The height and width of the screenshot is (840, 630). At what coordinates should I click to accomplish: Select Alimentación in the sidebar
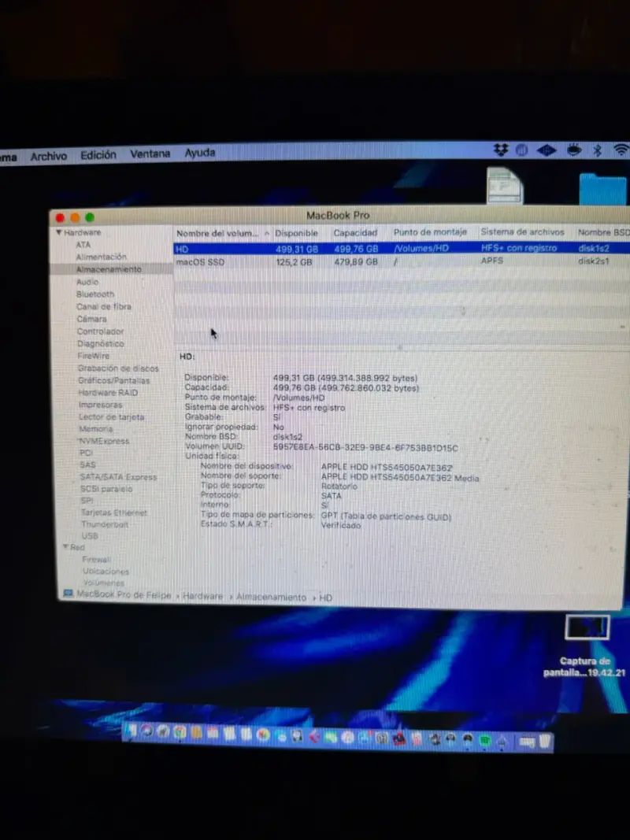pos(101,257)
